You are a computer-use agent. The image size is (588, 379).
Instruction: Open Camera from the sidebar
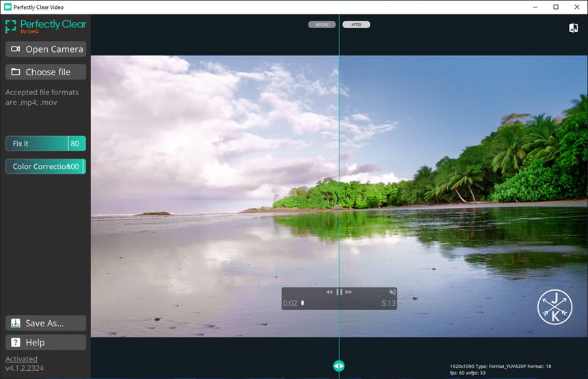[46, 49]
